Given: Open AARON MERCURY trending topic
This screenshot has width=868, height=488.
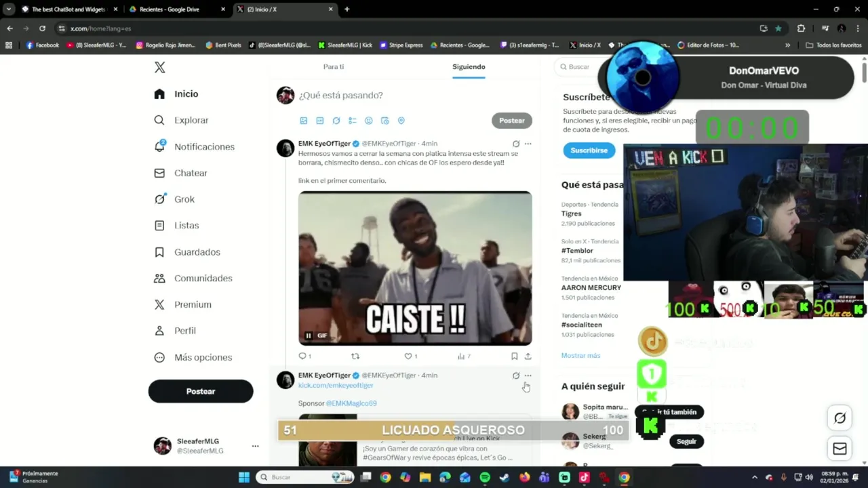Looking at the screenshot, I should point(591,288).
